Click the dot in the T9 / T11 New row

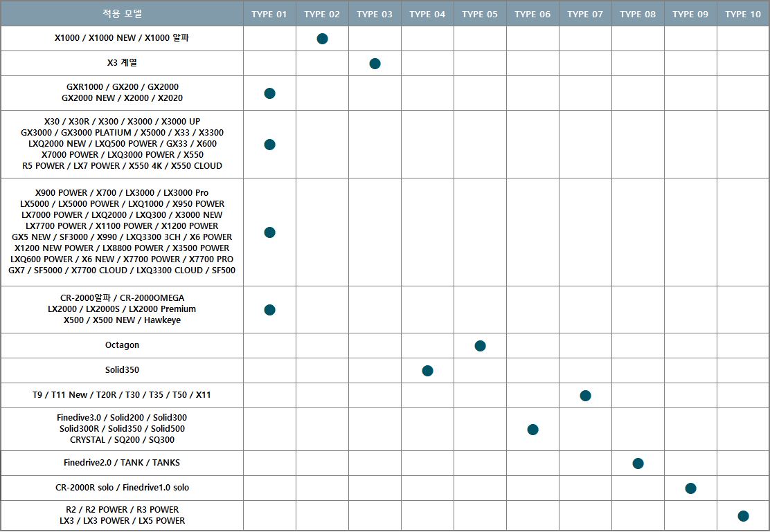585,395
